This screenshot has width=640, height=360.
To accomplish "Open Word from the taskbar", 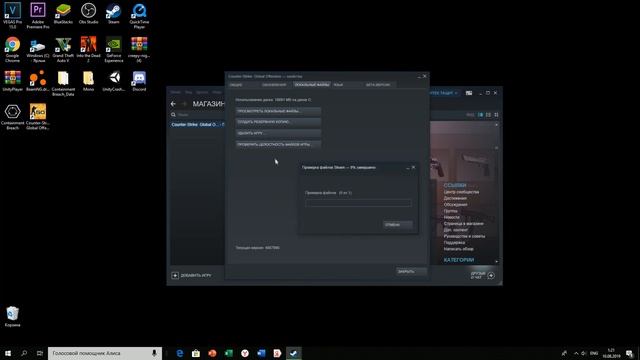I will point(261,353).
